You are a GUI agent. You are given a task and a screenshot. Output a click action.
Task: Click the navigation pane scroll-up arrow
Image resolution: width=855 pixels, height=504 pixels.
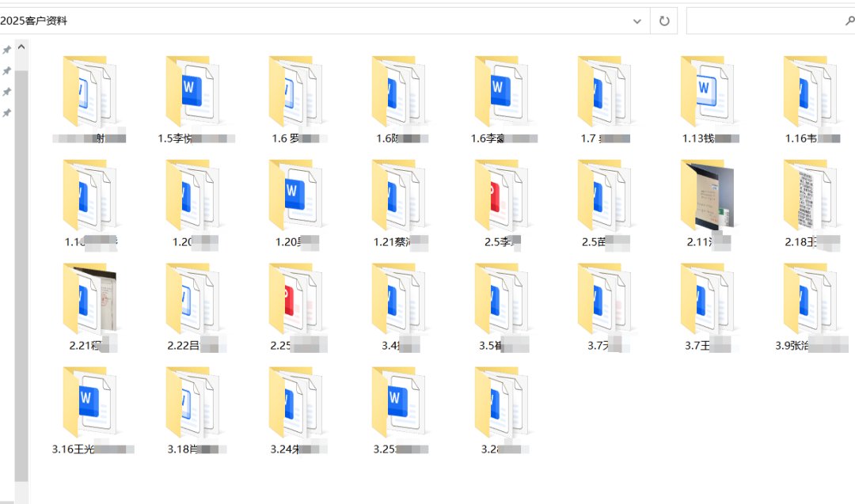pyautogui.click(x=21, y=47)
